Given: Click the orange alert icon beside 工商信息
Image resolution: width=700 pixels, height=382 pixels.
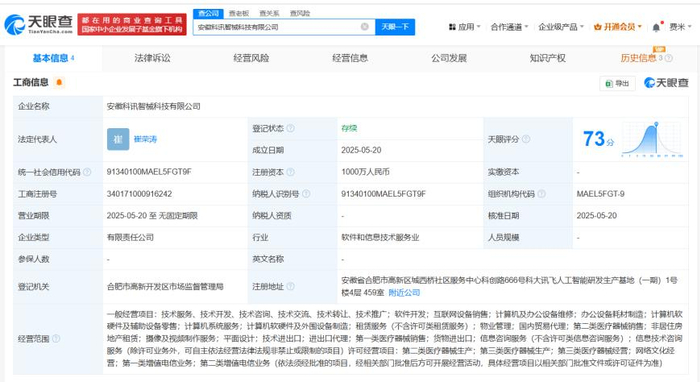Looking at the screenshot, I should click(x=59, y=82).
